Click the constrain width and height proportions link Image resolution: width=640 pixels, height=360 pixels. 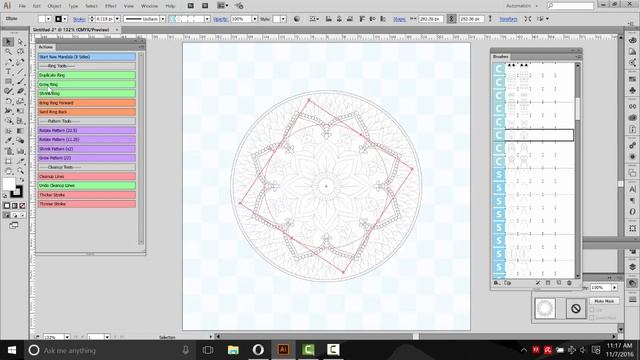451,19
